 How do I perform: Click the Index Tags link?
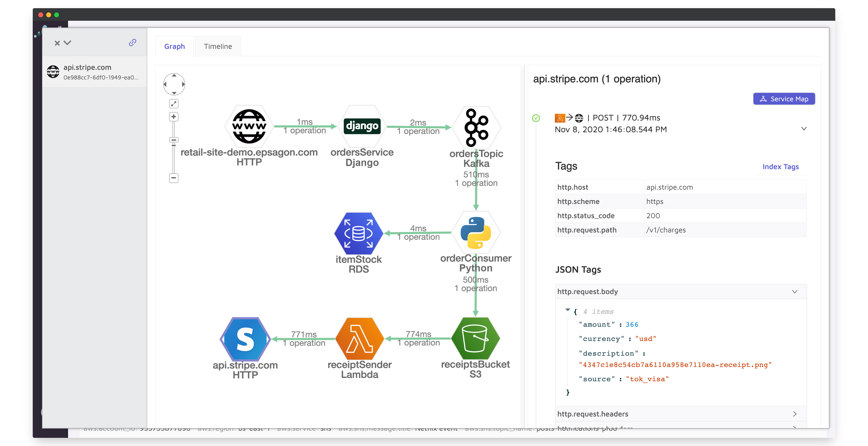(780, 167)
